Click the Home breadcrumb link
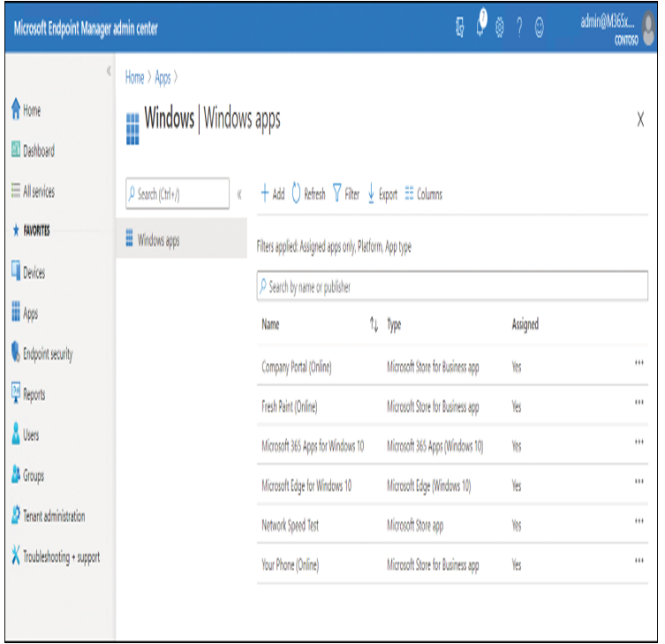The height and width of the screenshot is (644, 665). (134, 78)
